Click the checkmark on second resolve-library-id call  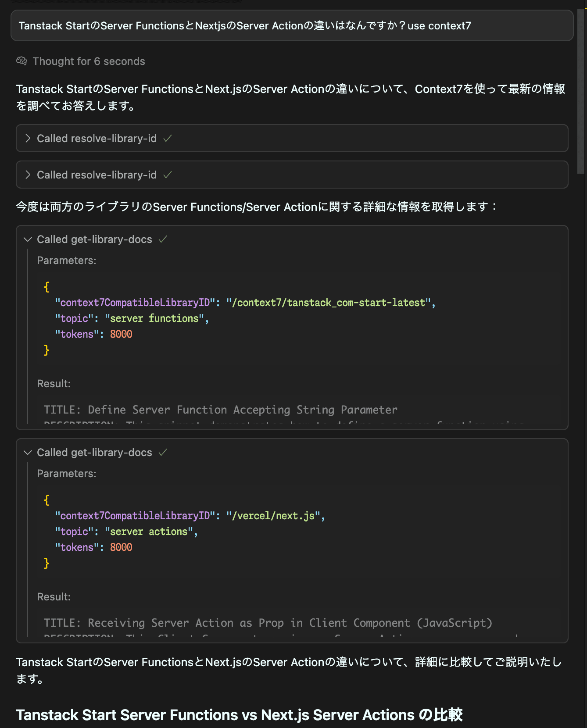pyautogui.click(x=167, y=175)
